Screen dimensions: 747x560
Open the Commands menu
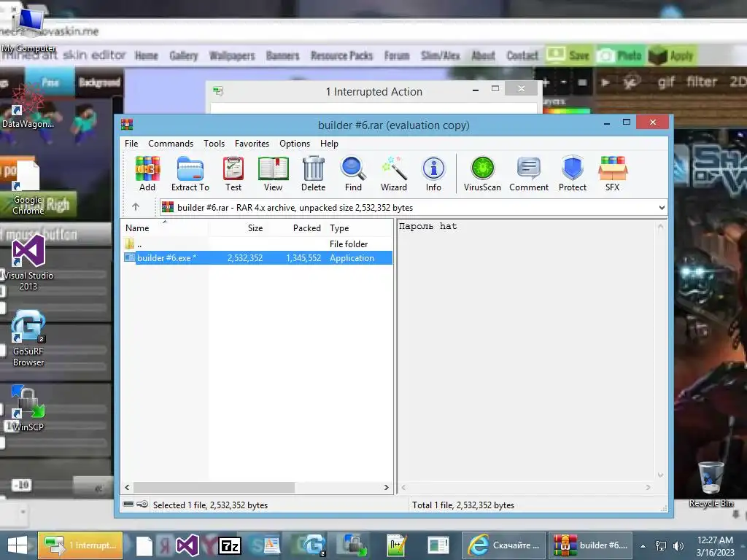(171, 144)
